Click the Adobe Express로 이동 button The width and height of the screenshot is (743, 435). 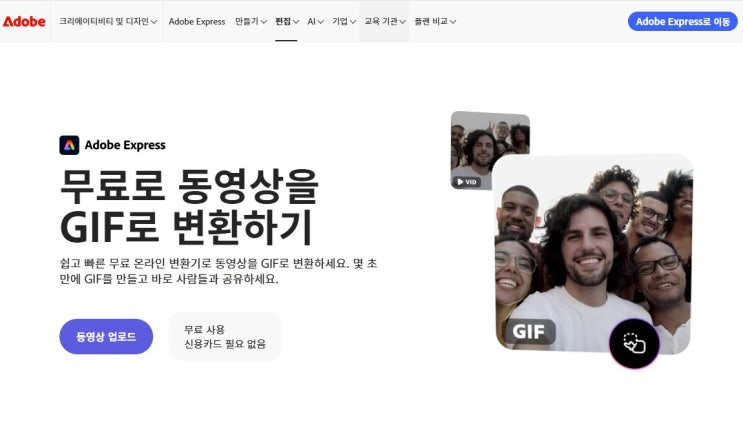(x=683, y=21)
